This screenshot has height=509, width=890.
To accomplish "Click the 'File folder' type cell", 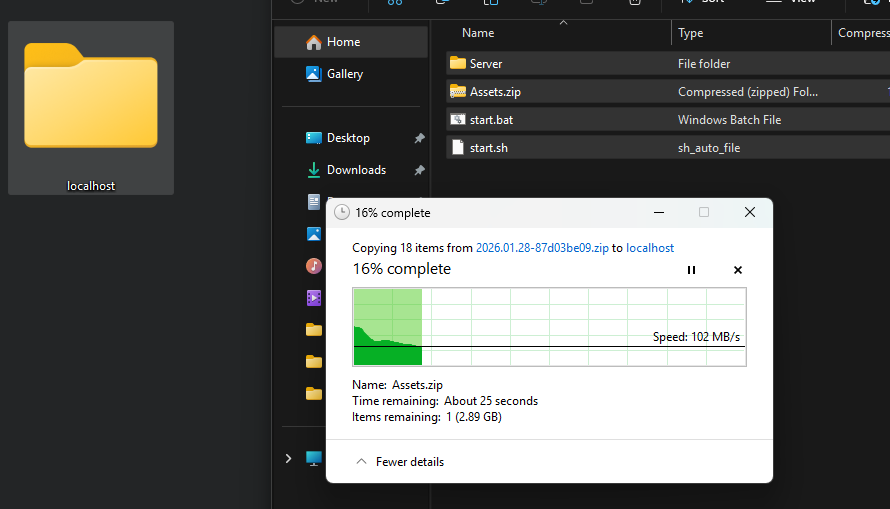I will [x=704, y=64].
